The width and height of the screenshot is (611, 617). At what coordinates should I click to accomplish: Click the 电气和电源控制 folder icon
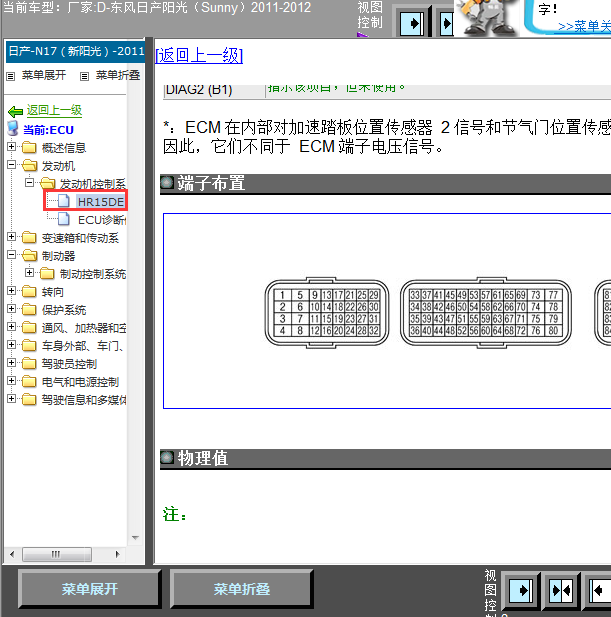(x=29, y=382)
